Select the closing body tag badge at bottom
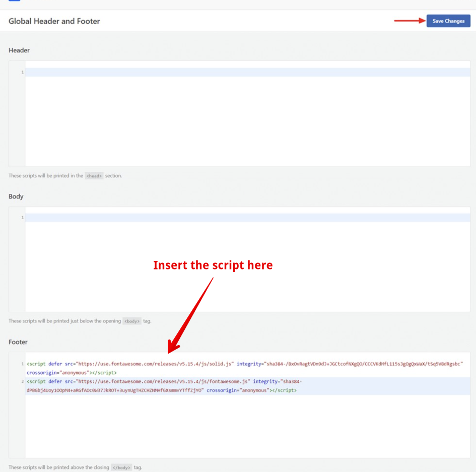This screenshot has height=472, width=476. 121,467
